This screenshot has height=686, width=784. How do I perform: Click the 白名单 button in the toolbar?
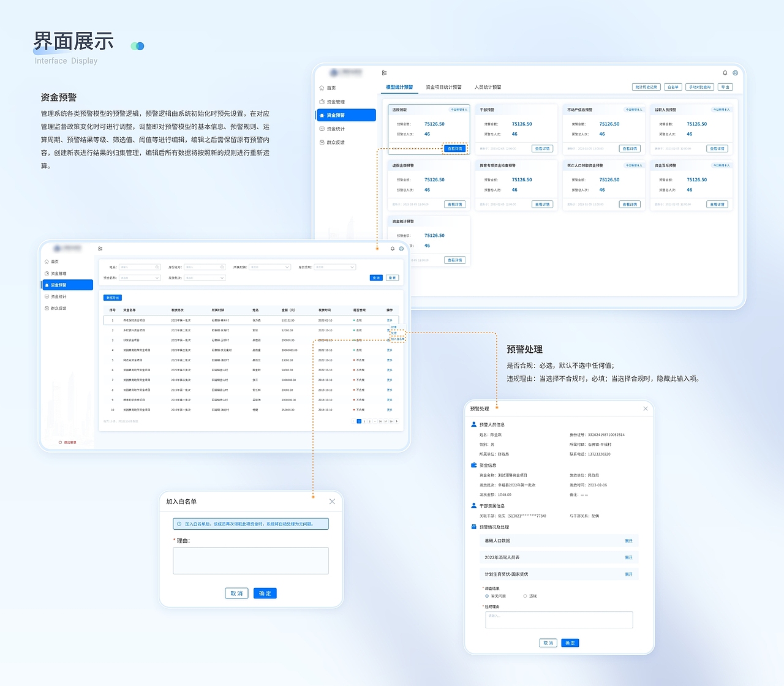click(x=673, y=86)
